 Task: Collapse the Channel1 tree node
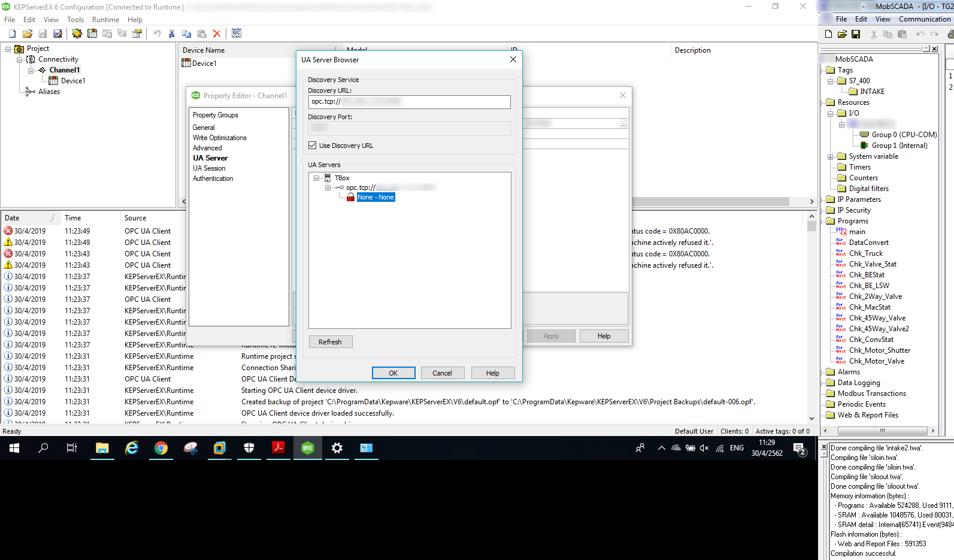pos(31,70)
